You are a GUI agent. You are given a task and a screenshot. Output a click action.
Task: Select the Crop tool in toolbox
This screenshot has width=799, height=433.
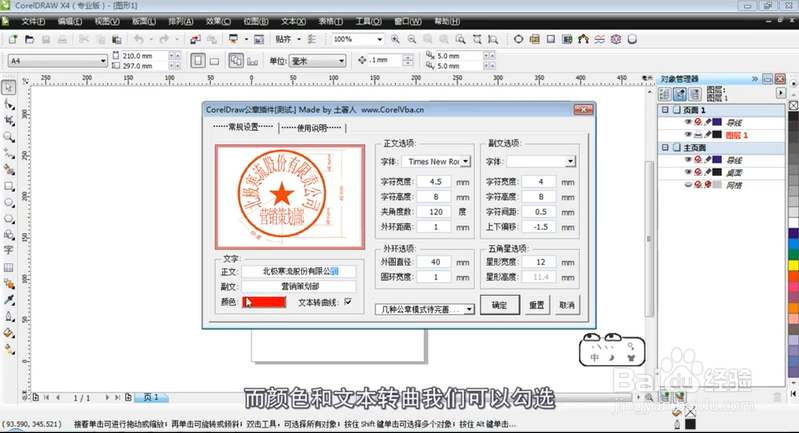(x=9, y=121)
